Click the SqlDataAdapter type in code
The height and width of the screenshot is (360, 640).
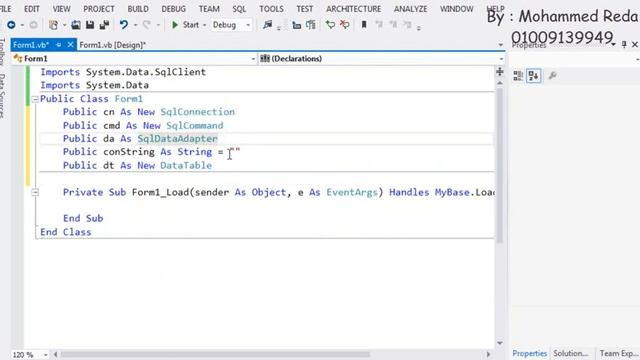pos(177,139)
